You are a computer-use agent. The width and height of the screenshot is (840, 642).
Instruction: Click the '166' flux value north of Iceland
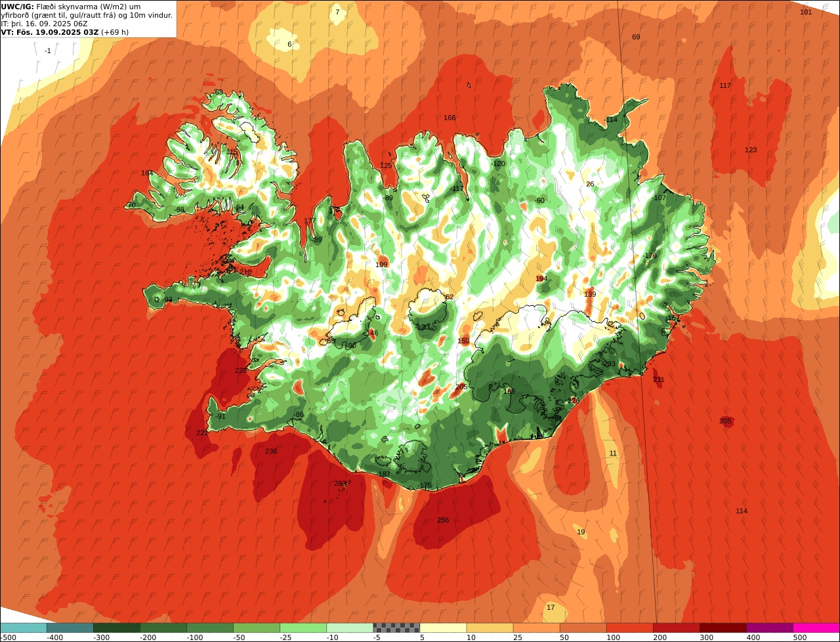450,118
